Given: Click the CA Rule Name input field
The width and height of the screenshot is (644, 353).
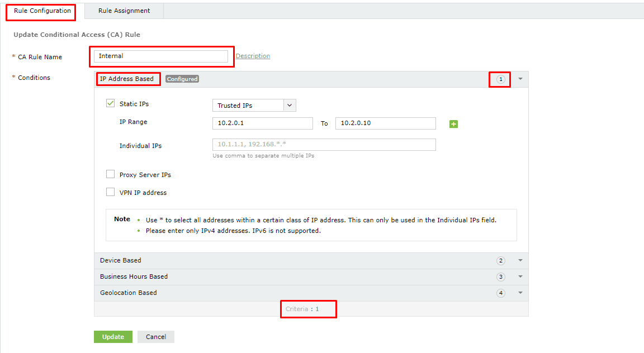Looking at the screenshot, I should [x=162, y=56].
